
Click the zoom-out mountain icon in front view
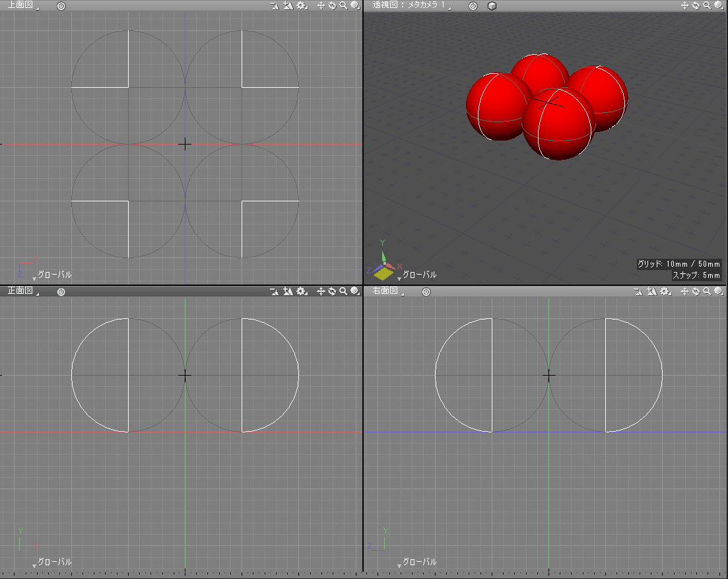click(x=274, y=291)
